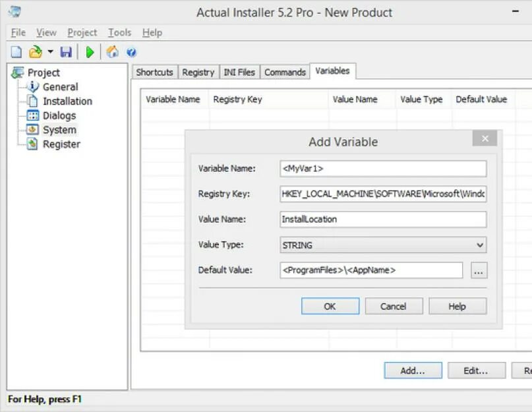Screen dimensions: 532x412
Task: Switch to the Commands tab
Action: pyautogui.click(x=285, y=73)
